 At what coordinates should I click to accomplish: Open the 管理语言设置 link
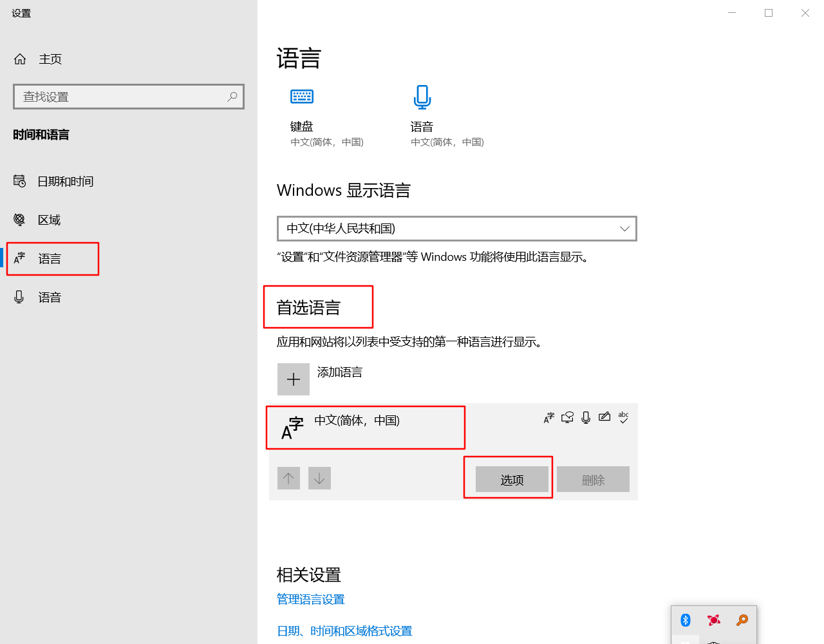tap(311, 600)
